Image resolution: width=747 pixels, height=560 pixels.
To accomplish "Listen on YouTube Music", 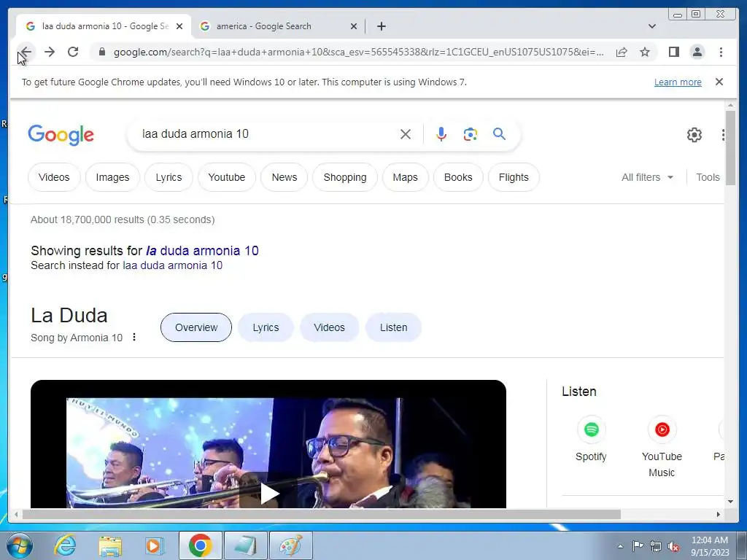I will (x=662, y=447).
